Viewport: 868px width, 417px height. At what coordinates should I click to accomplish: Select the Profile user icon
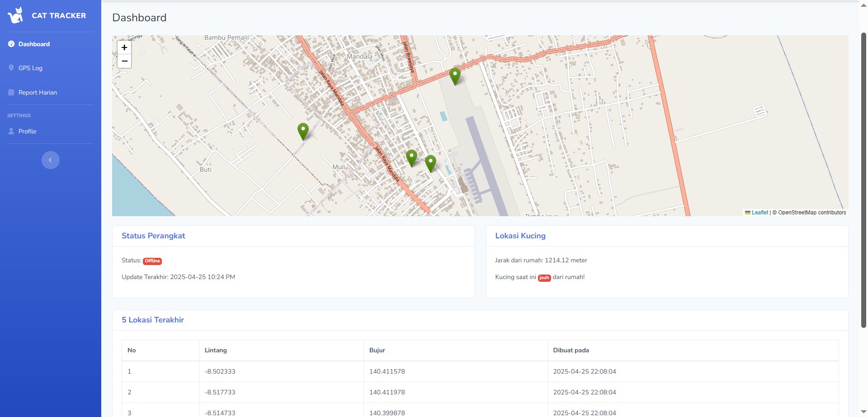coord(11,131)
